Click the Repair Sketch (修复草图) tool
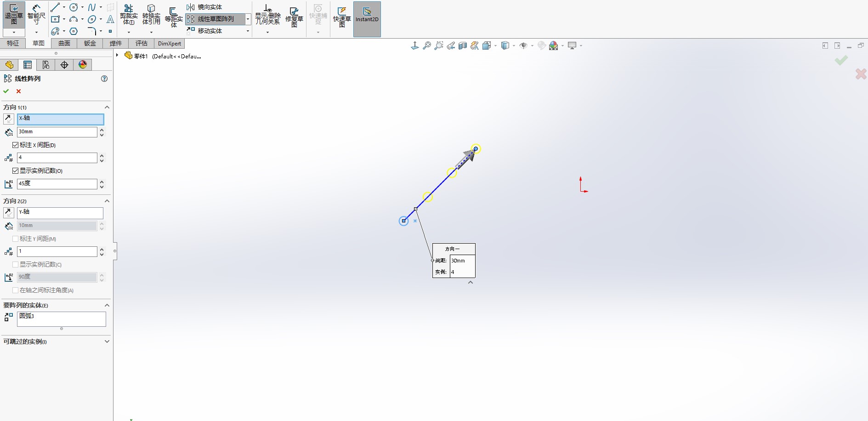The height and width of the screenshot is (421, 868). tap(294, 17)
